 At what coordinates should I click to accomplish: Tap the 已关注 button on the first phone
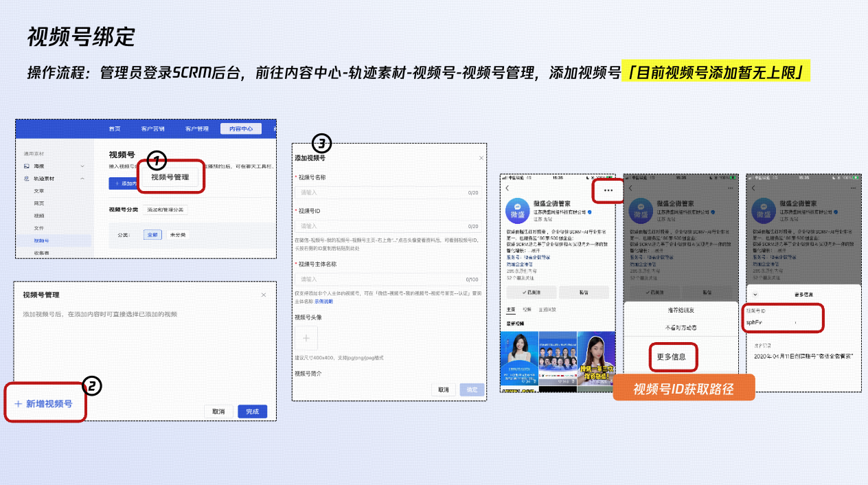pyautogui.click(x=531, y=292)
